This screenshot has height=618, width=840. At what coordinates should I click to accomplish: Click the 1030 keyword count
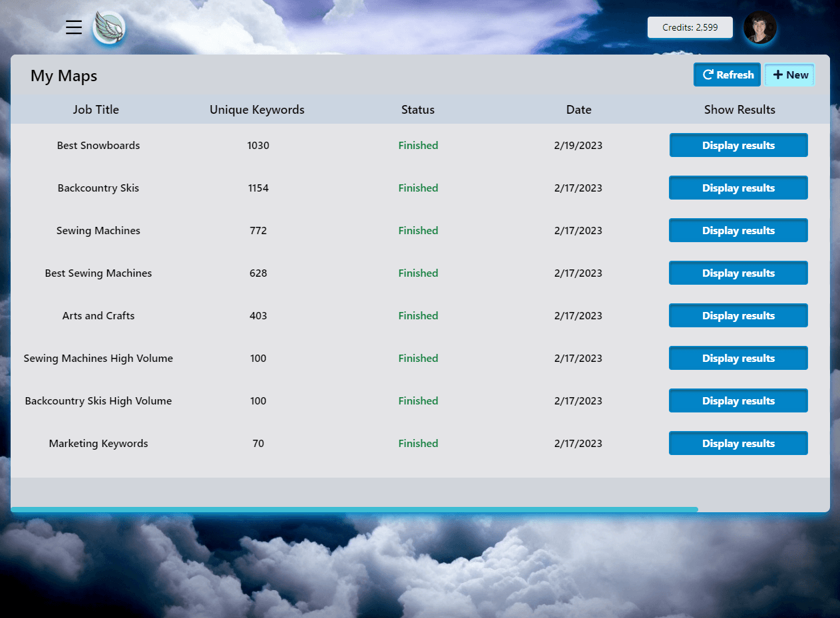[258, 145]
